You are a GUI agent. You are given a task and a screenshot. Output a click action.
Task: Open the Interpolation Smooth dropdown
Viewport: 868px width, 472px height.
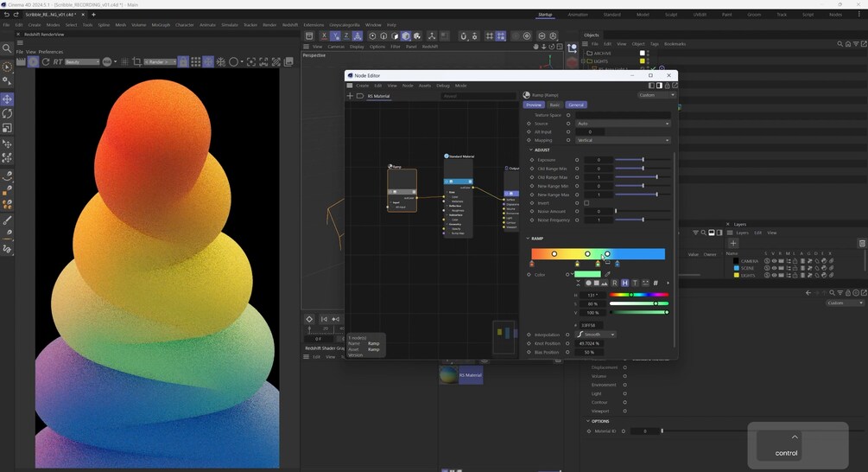(596, 335)
